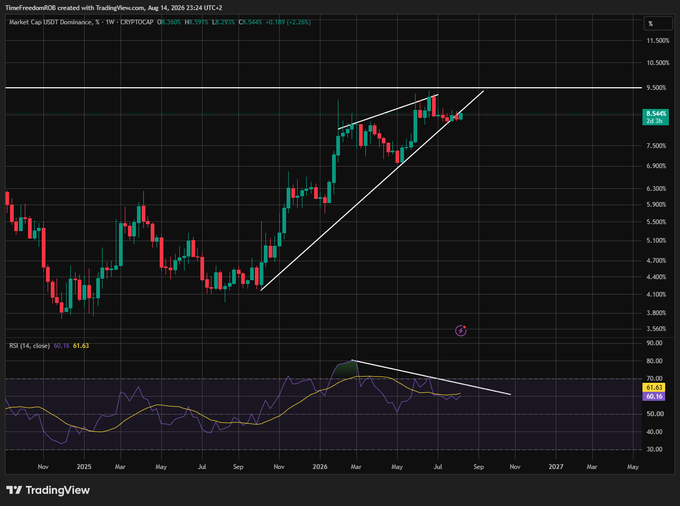Screen dimensions: 680x506
Task: Click the 2026 time axis label
Action: pyautogui.click(x=320, y=467)
